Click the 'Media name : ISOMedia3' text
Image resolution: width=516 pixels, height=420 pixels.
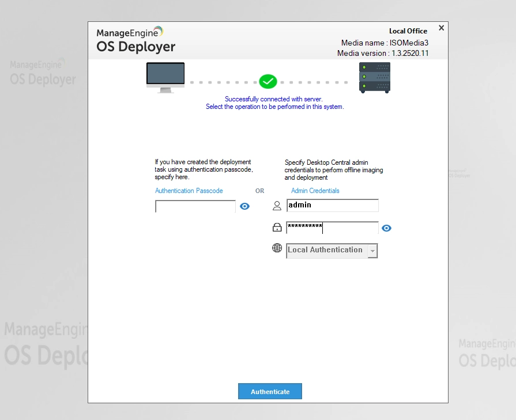(x=385, y=43)
